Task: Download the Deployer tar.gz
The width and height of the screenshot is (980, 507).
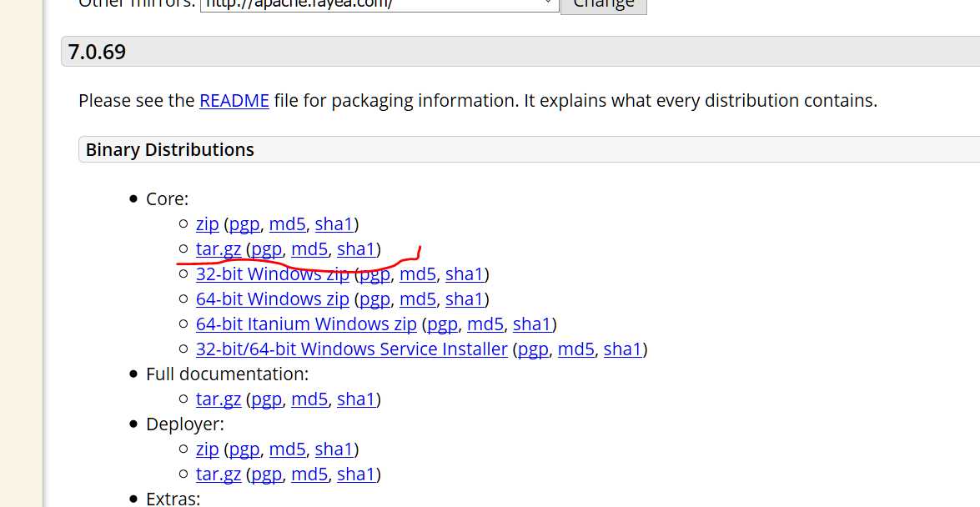Action: [219, 474]
